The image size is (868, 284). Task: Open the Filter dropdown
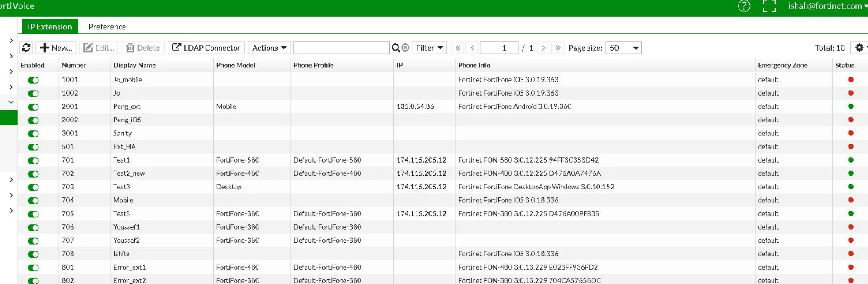[x=429, y=48]
